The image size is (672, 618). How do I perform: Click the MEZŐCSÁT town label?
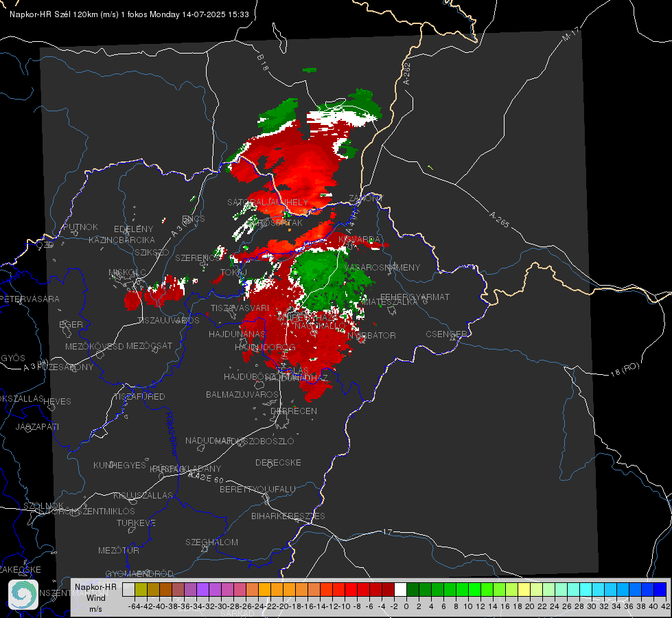pos(149,345)
